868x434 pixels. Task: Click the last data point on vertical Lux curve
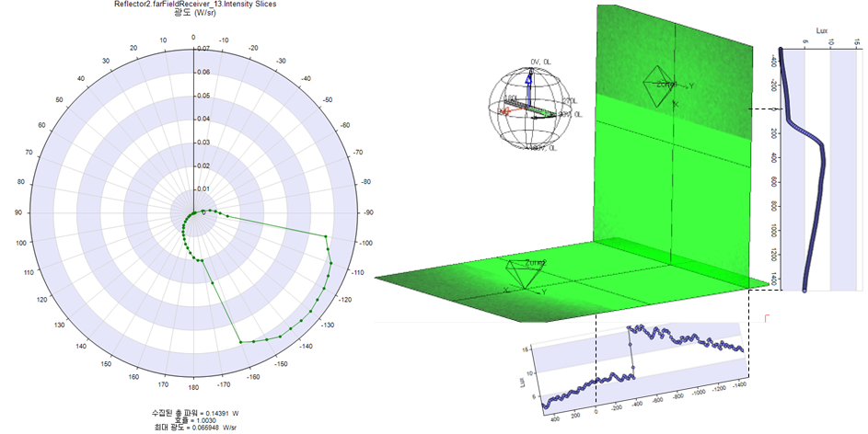pyautogui.click(x=804, y=290)
